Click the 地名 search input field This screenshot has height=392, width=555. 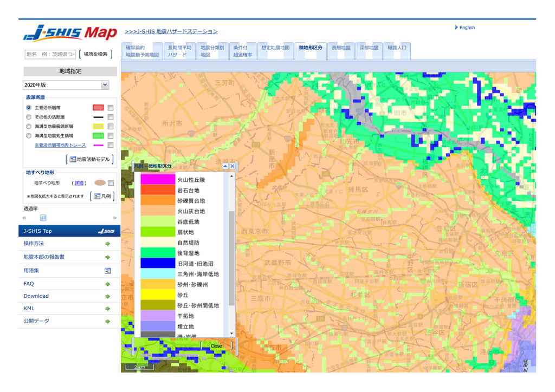(50, 54)
